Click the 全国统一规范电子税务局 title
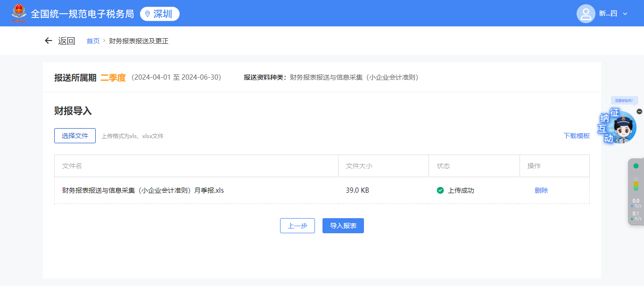This screenshot has height=286, width=644. coord(83,14)
